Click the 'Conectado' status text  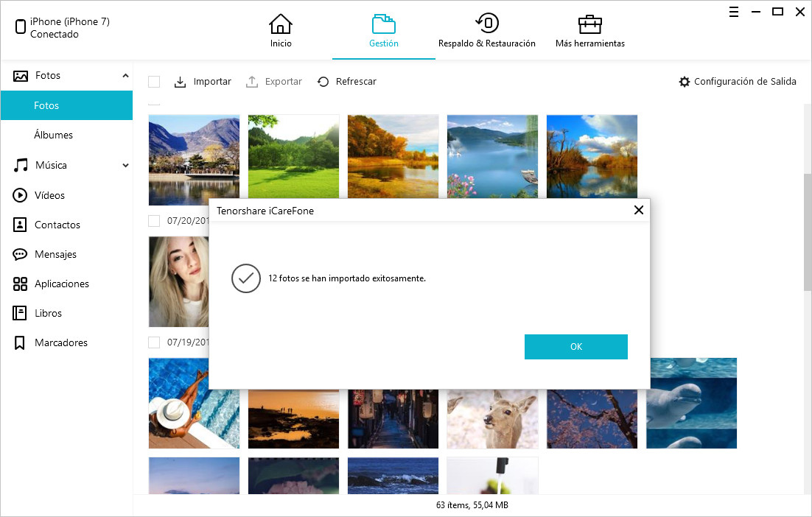55,34
